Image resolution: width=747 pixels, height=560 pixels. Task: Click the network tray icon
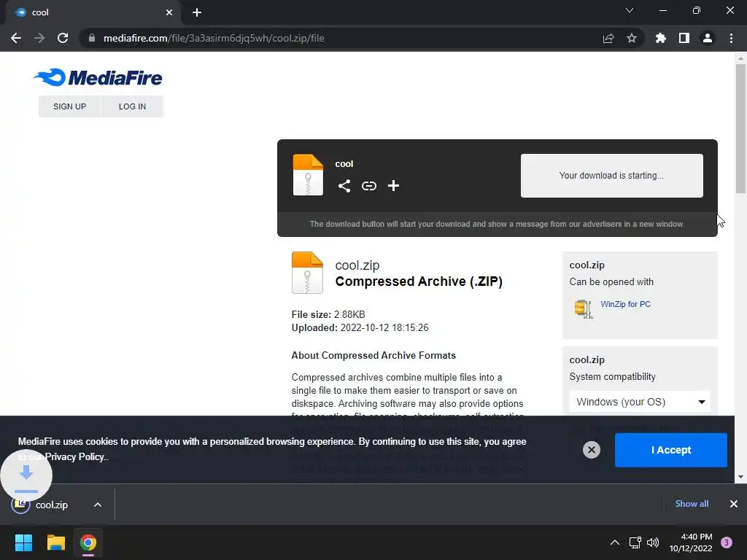[635, 542]
